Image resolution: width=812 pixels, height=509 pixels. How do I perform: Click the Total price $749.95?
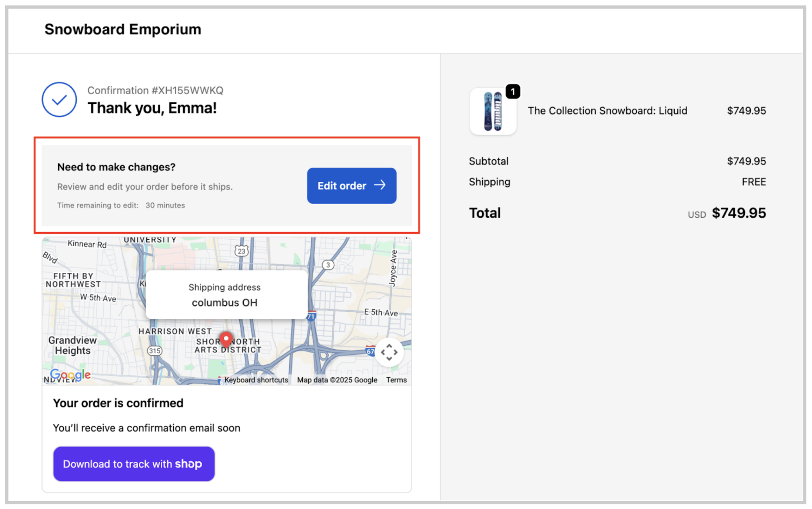click(738, 213)
